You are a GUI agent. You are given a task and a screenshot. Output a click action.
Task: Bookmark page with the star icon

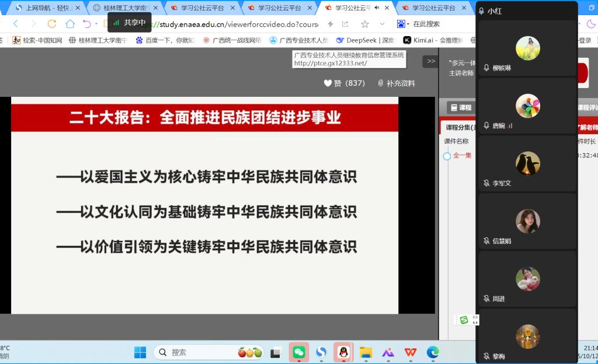(x=365, y=24)
